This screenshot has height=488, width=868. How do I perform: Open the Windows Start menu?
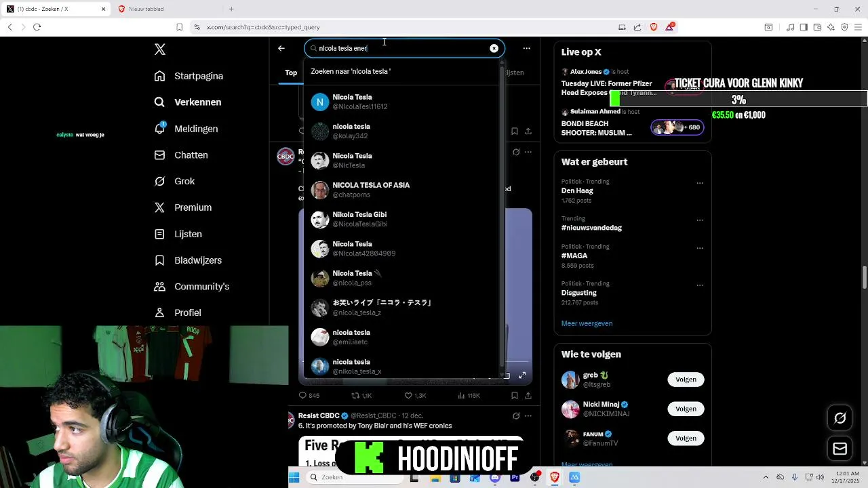294,477
